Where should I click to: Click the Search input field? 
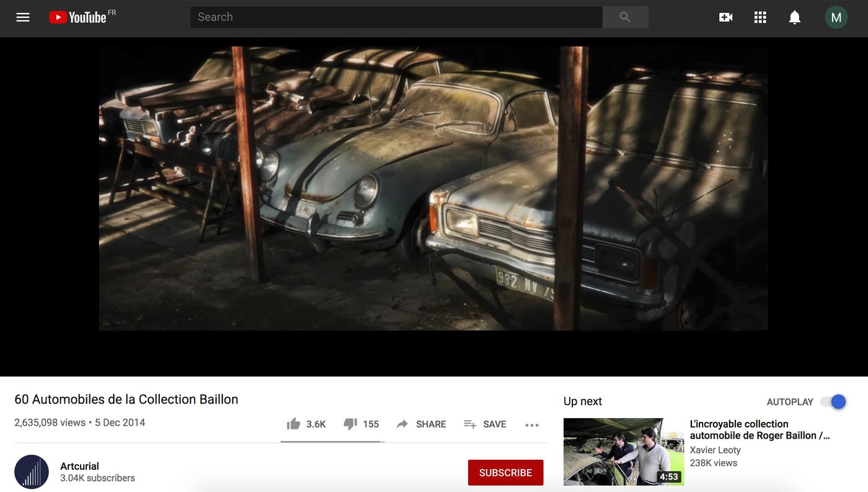(396, 17)
